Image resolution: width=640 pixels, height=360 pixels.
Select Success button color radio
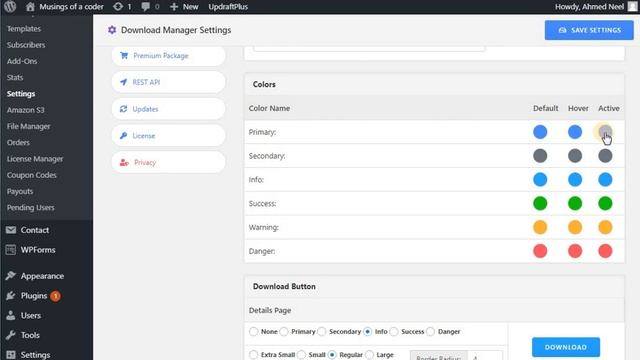394,331
